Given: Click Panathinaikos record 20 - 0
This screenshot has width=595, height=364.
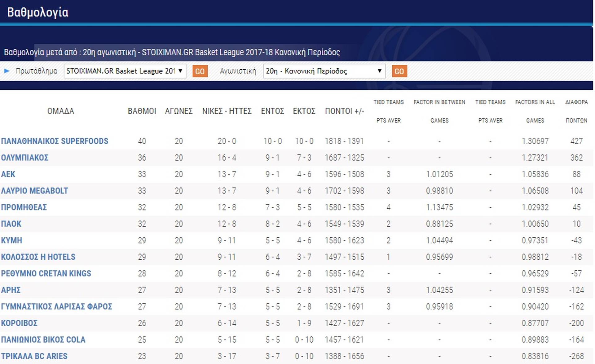Looking at the screenshot, I should tap(227, 141).
